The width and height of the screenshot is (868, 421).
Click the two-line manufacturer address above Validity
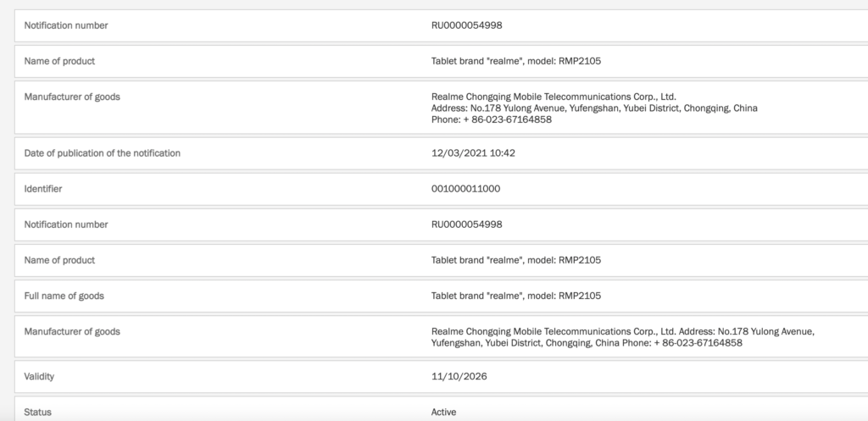click(623, 337)
